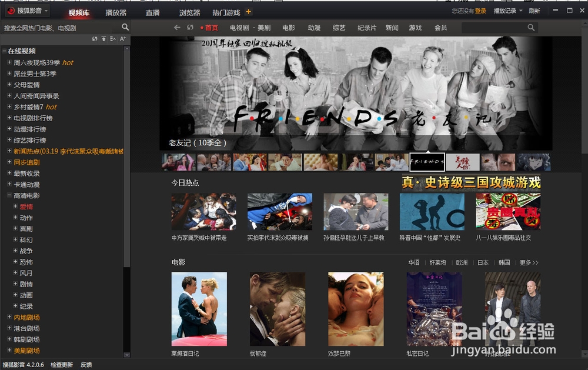Click the 刷新 refresh button
Viewport: 588px width, 370px height.
coord(534,11)
